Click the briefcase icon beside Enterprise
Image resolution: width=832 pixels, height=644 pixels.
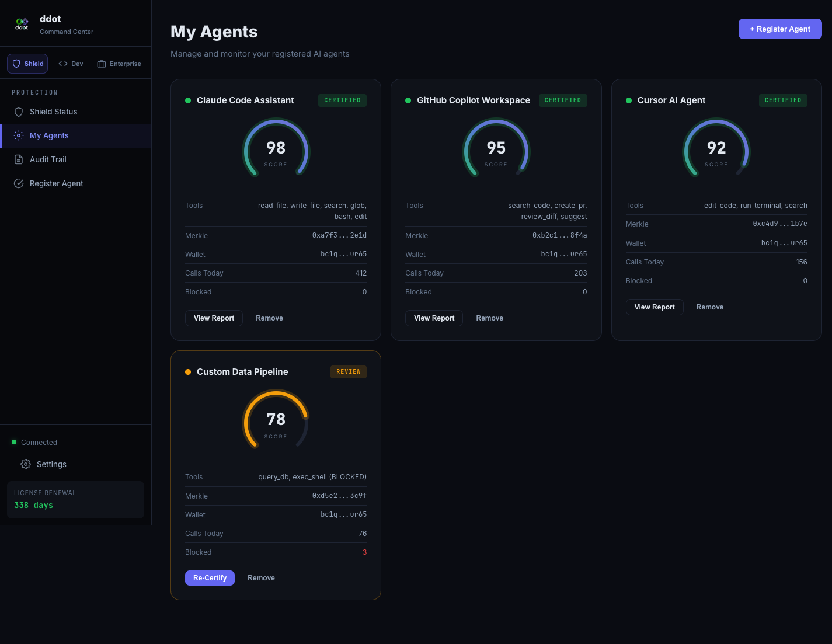click(x=102, y=64)
